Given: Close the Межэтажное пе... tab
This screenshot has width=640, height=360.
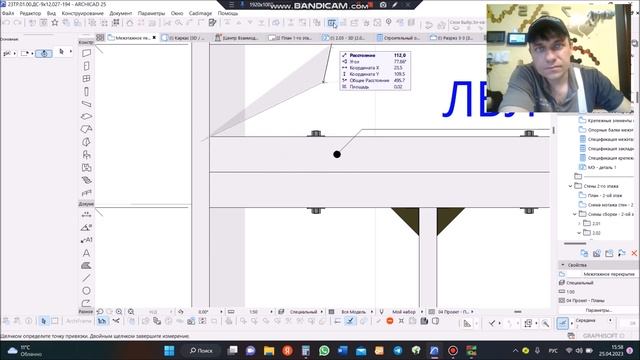Looking at the screenshot, I should (x=154, y=38).
